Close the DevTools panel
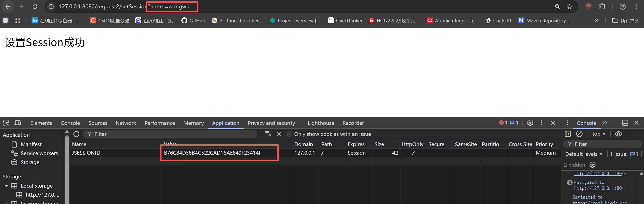Viewport: 644px width, 204px height. (x=553, y=123)
